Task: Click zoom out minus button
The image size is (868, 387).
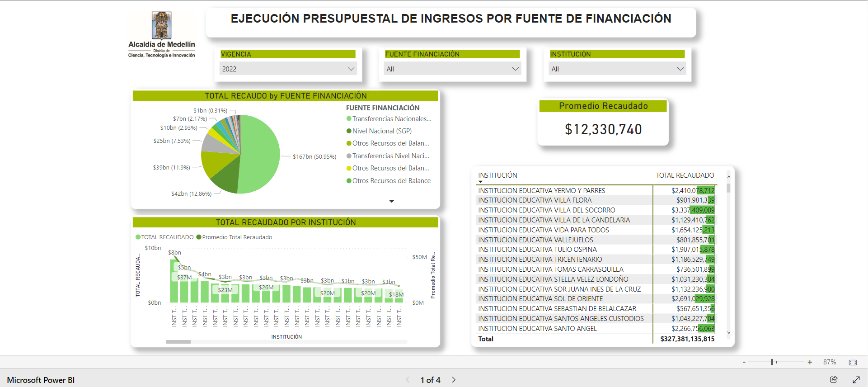Action: tap(744, 362)
